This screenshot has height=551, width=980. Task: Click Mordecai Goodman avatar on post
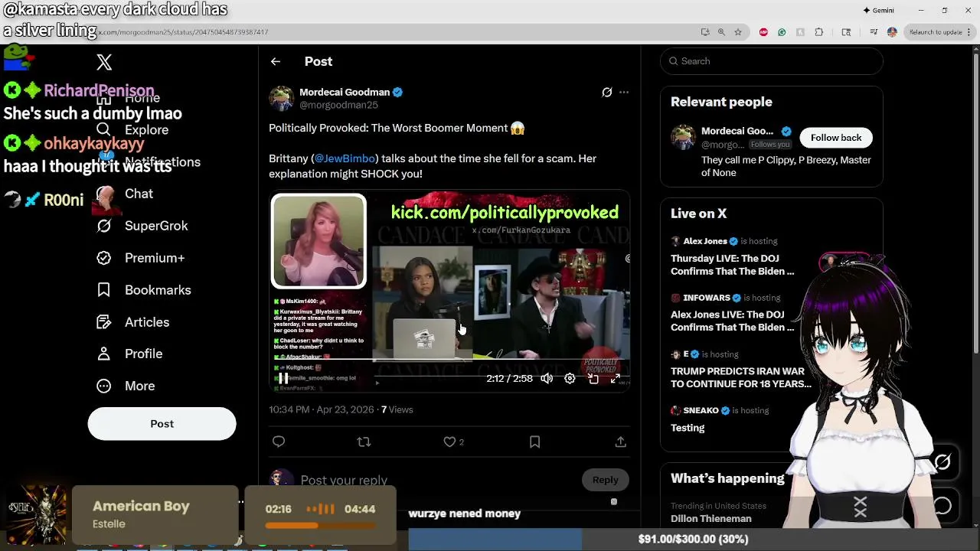pos(281,98)
